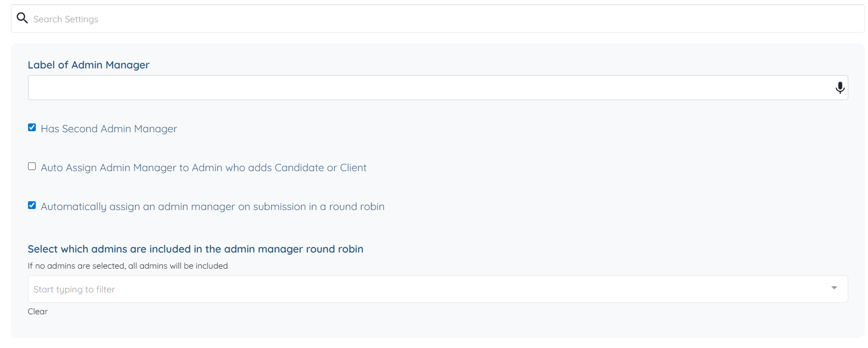Click the "Start typing to filter" placeholder text
Screen dimensions: 868x348
[74, 289]
